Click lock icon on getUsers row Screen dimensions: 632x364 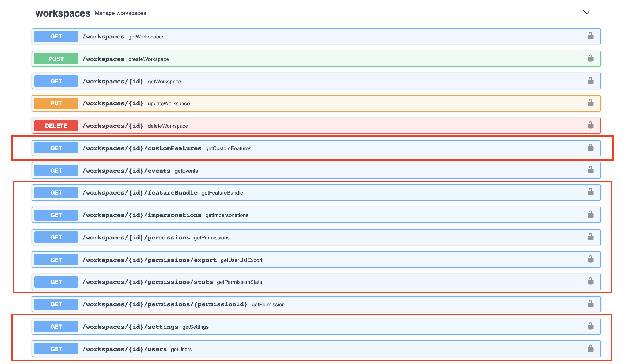(590, 349)
